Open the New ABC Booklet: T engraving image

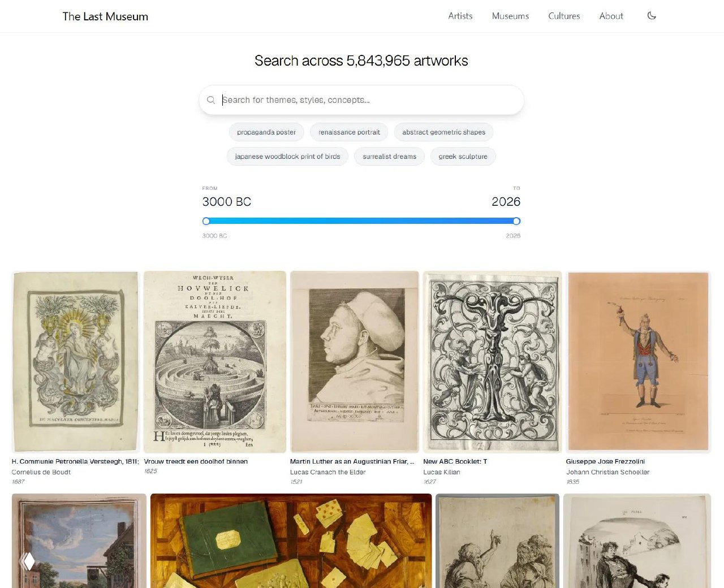point(493,362)
